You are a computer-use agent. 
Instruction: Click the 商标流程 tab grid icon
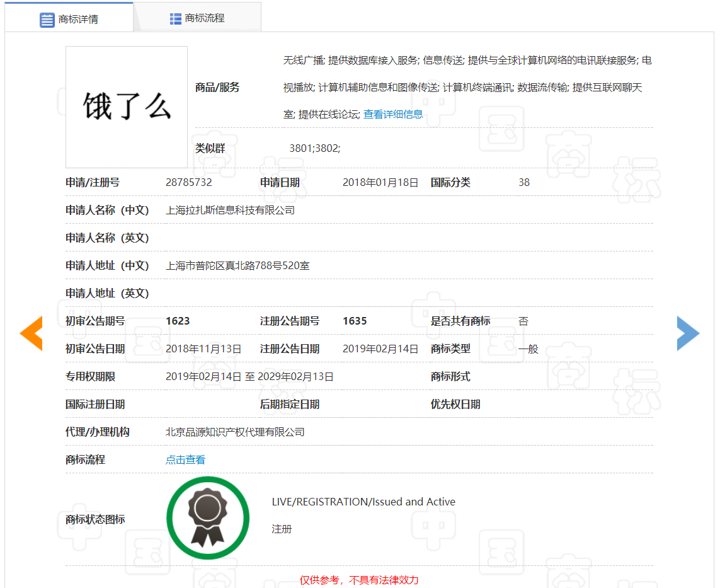(175, 18)
